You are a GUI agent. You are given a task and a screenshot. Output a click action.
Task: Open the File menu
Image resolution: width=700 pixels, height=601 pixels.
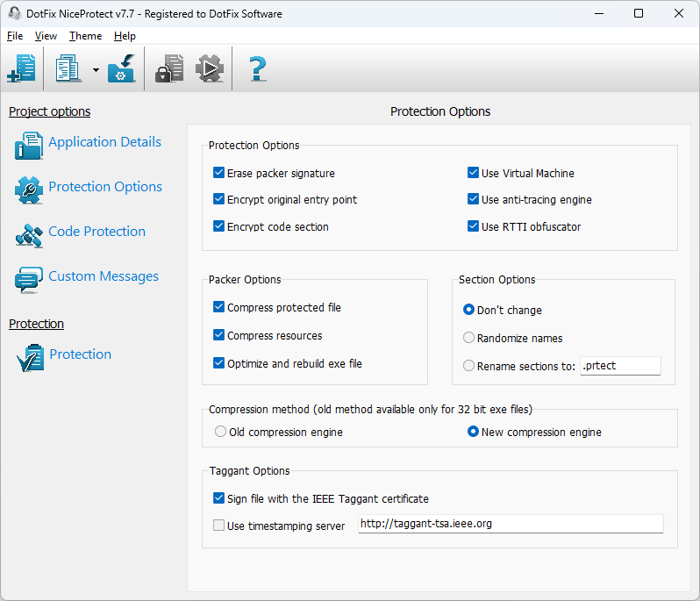15,36
